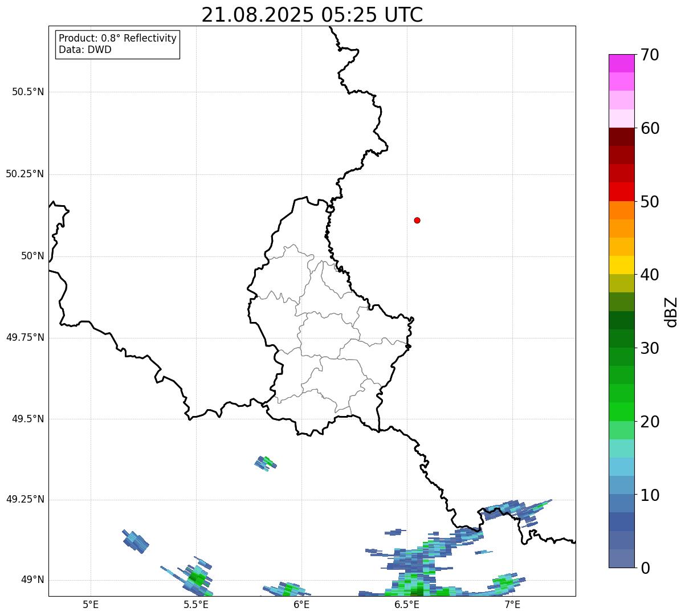This screenshot has height=616, width=685.
Task: Click the title "21.08.2025 05:25 UTC"
Action: pos(312,14)
